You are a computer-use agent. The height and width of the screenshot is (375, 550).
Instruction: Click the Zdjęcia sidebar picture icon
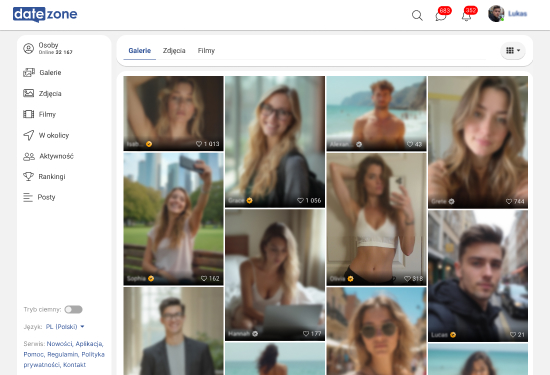28,93
